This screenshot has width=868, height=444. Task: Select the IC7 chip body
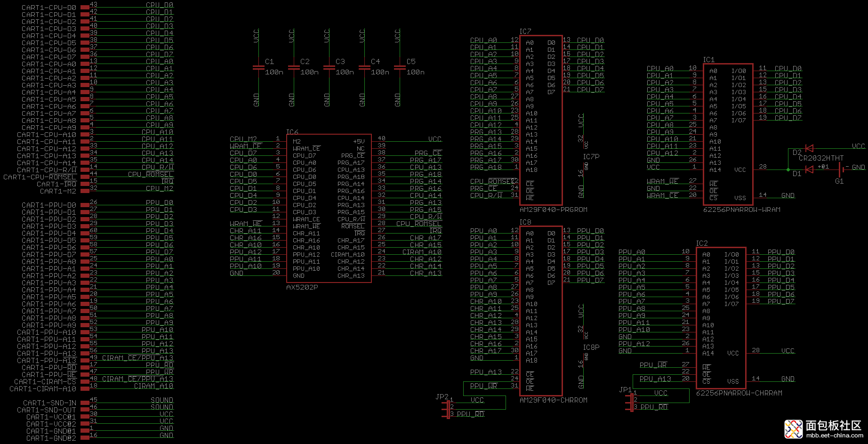click(541, 120)
